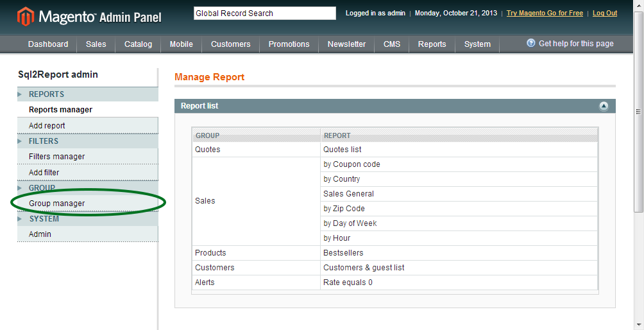Click the Report list panel header
644x330 pixels.
click(x=395, y=106)
